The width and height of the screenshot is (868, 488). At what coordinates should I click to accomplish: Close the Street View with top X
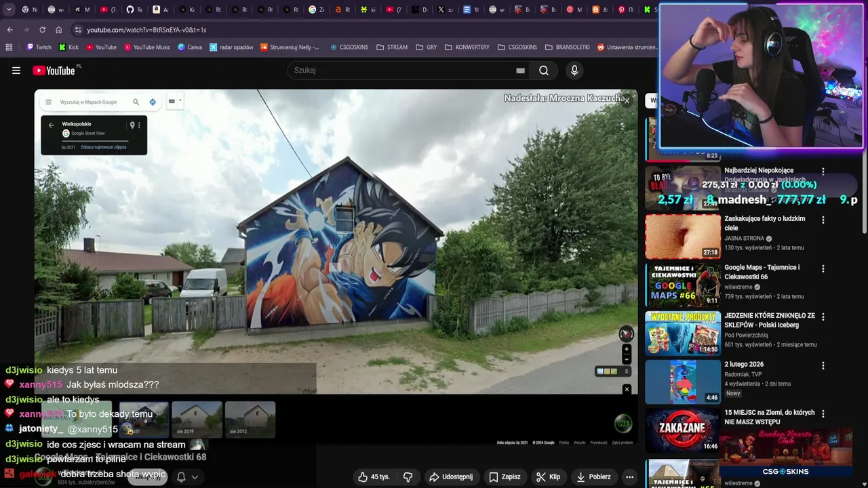(x=627, y=100)
